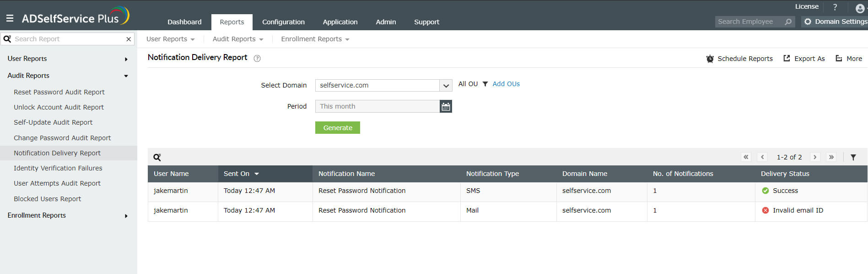
Task: Clear the Search Report field
Action: pyautogui.click(x=129, y=39)
